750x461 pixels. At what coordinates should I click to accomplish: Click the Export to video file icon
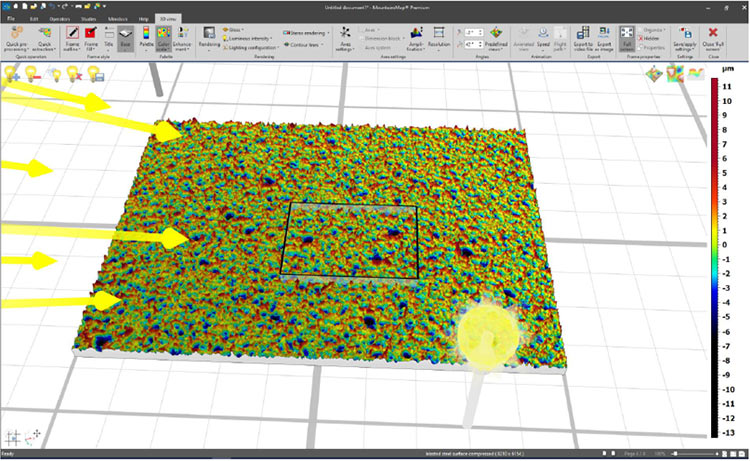point(583,38)
